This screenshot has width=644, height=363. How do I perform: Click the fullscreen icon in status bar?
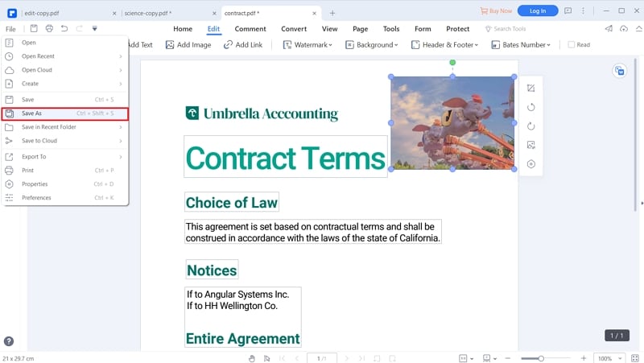click(635, 358)
